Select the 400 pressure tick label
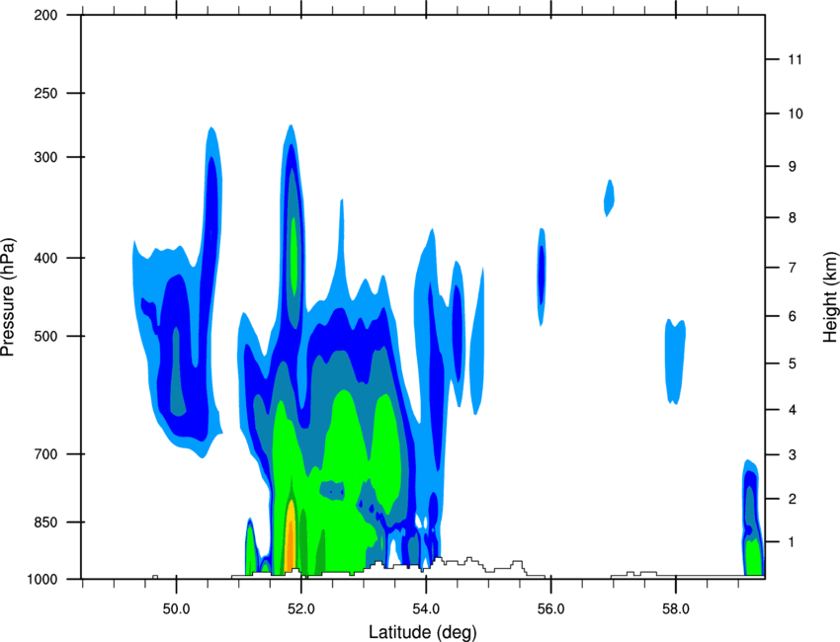Viewport: 840px width, 642px height. [45, 258]
